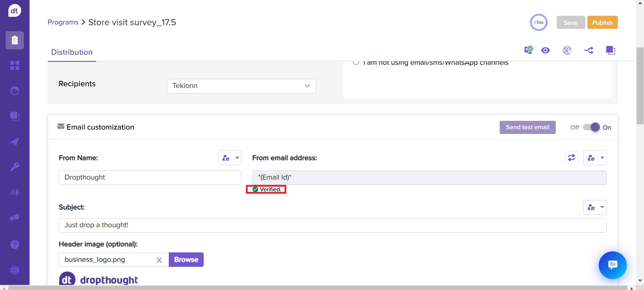644x290 pixels.
Task: Expand the Recipients Tekionn dropdown
Action: tap(241, 86)
